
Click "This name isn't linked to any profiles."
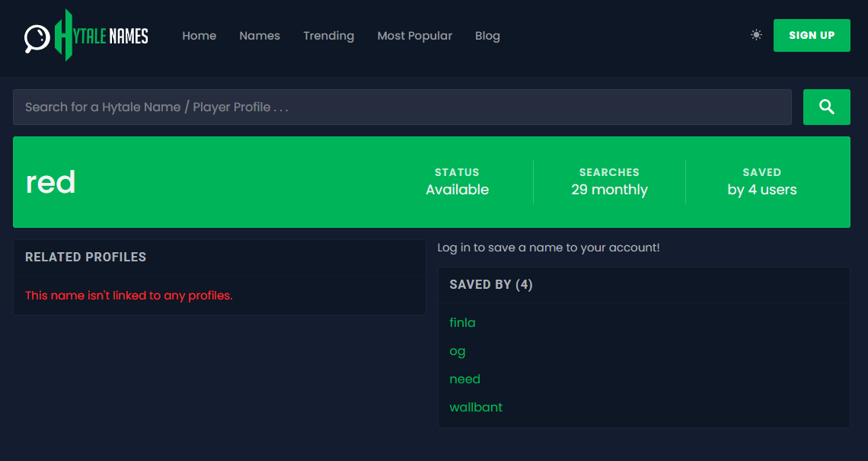click(129, 296)
